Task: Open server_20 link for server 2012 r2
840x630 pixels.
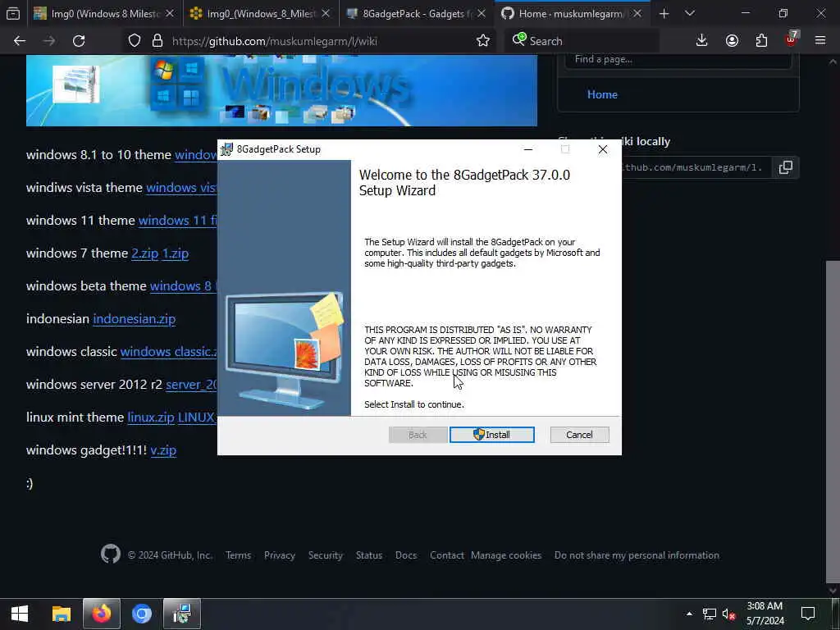Action: [191, 384]
